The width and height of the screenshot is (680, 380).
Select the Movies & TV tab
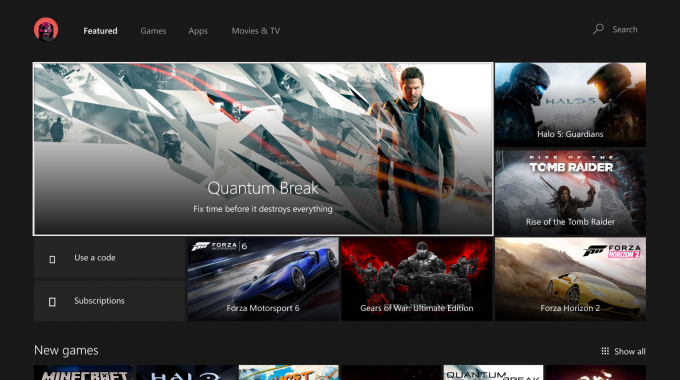coord(255,31)
